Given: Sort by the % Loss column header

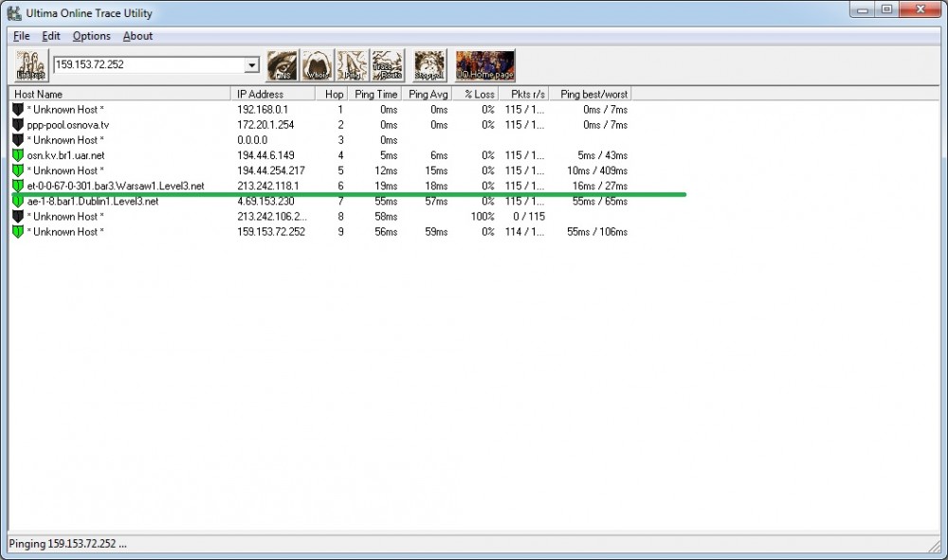Looking at the screenshot, I should pos(475,94).
